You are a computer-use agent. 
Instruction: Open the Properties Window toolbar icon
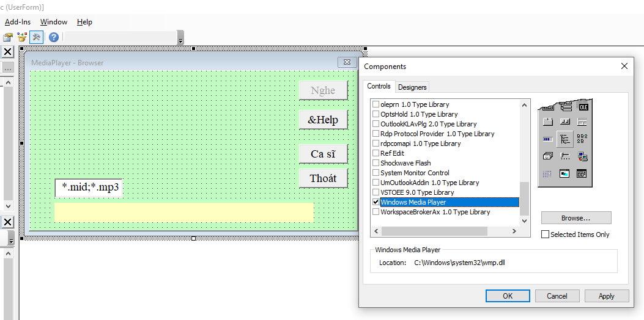tap(8, 37)
